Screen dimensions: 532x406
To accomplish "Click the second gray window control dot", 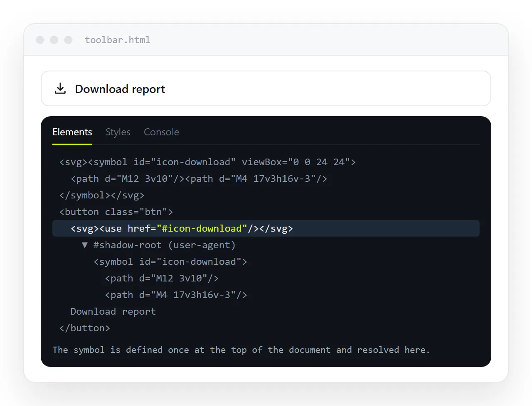I will tap(54, 40).
